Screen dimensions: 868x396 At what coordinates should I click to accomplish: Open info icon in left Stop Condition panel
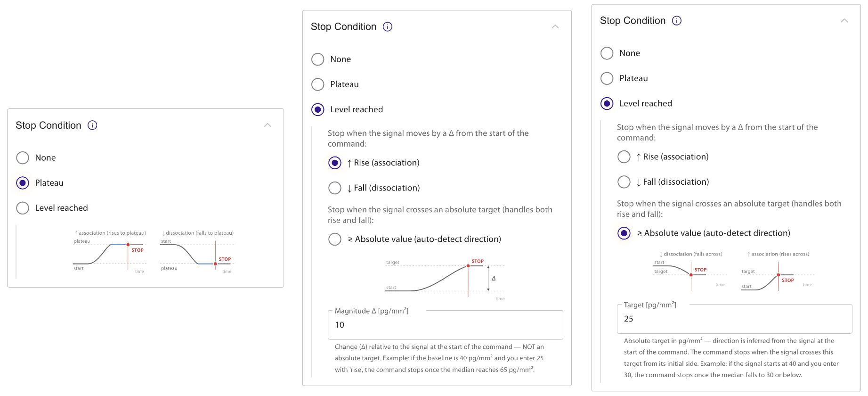92,125
